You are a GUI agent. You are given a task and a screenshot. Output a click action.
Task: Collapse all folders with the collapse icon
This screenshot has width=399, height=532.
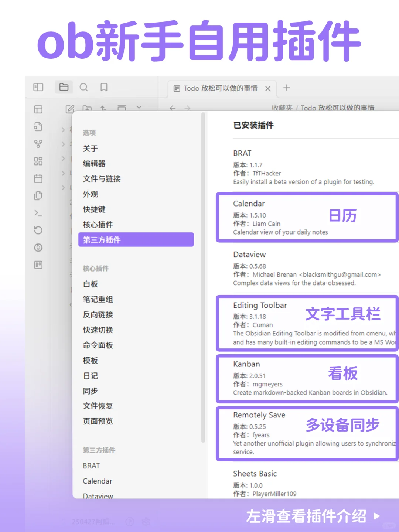tap(122, 107)
